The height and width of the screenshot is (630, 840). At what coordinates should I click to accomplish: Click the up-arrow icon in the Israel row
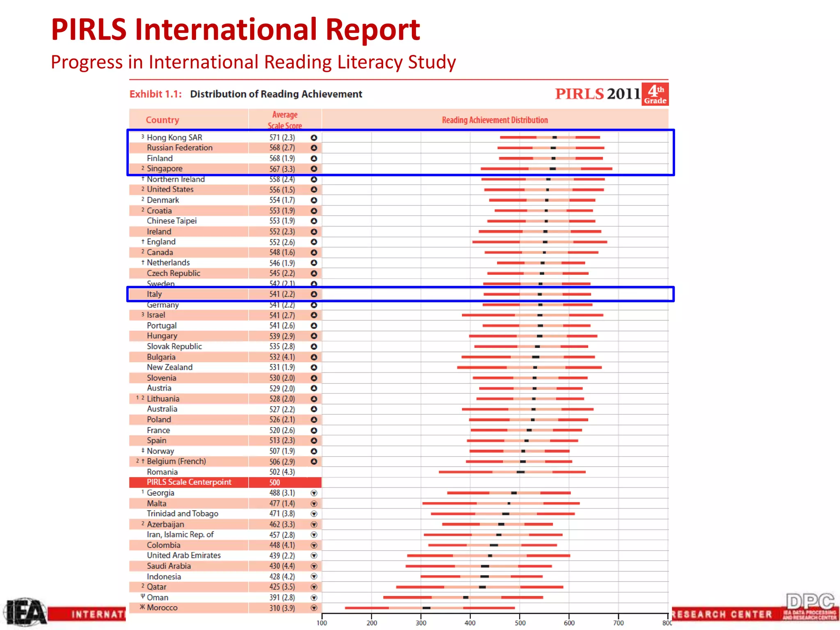pos(314,315)
